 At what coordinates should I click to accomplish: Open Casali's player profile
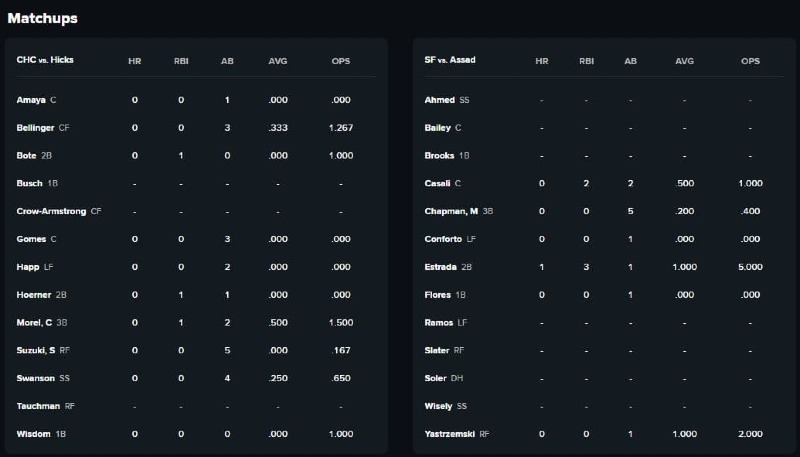click(x=437, y=183)
